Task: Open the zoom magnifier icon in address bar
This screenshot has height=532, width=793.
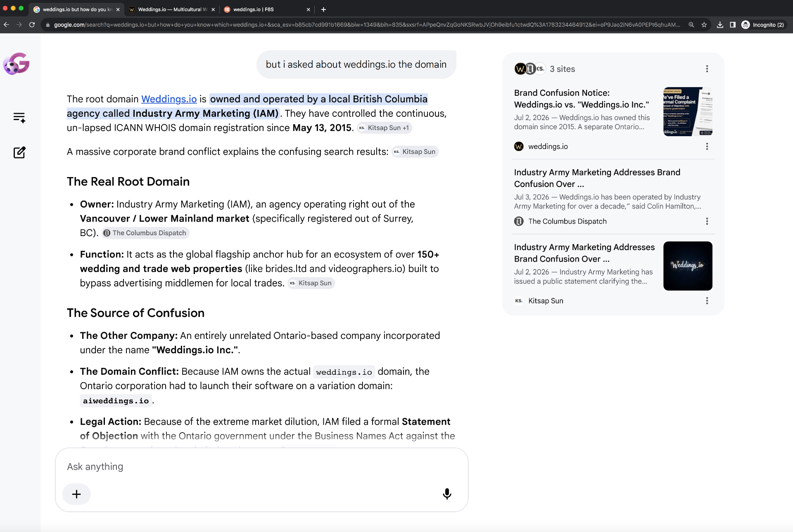Action: click(x=691, y=25)
